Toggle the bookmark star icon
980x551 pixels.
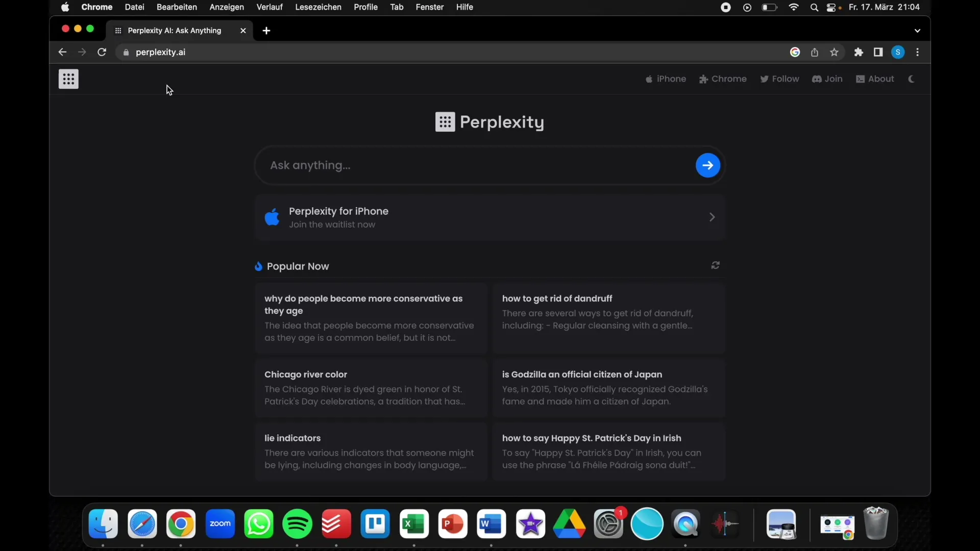tap(835, 52)
